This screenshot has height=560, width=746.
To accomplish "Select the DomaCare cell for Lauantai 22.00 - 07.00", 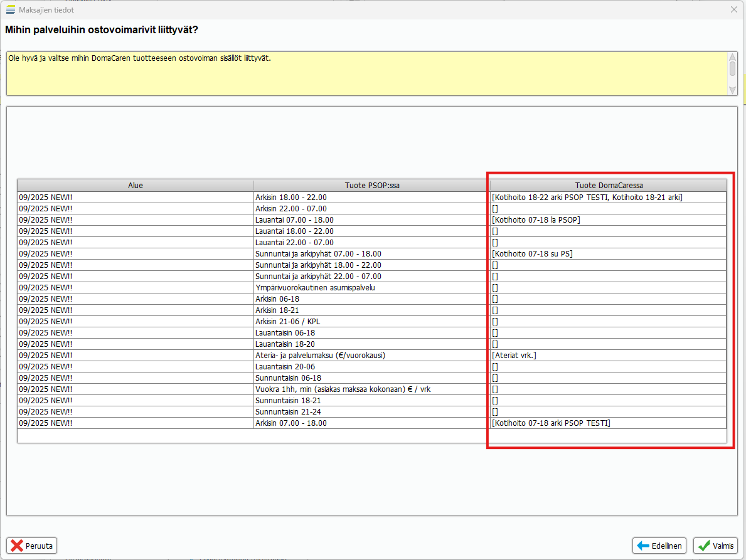I will (609, 243).
